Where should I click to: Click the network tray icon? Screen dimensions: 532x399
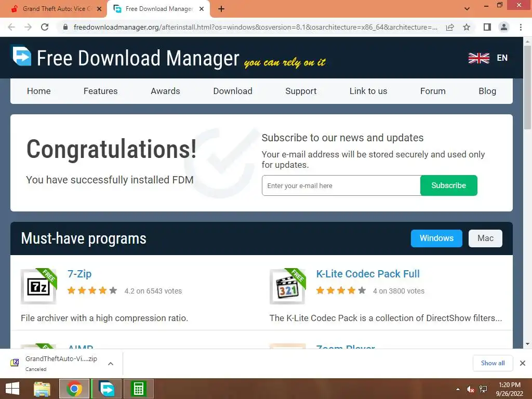click(x=483, y=389)
